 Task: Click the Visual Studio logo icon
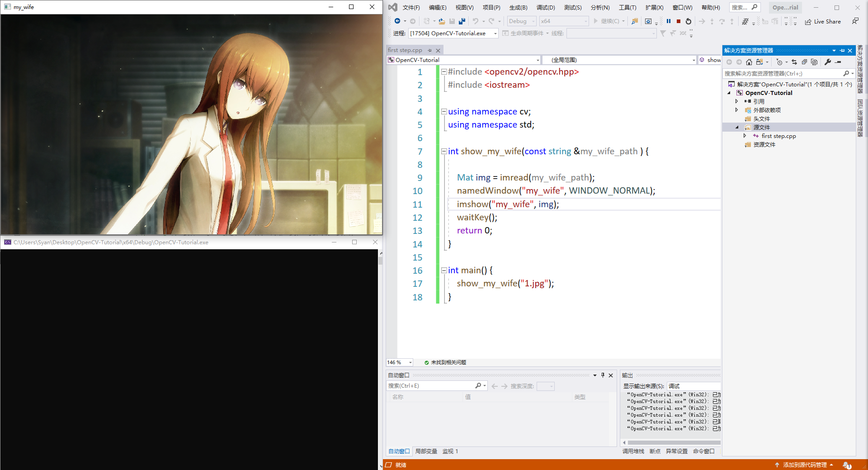(393, 7)
